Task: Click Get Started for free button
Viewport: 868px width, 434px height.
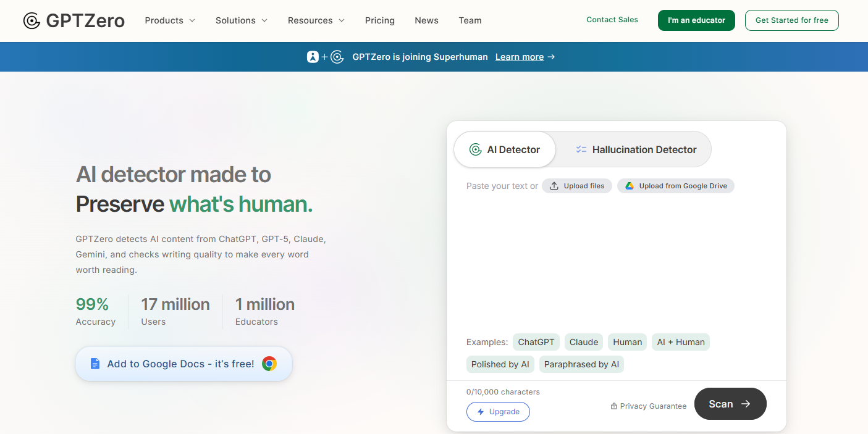Action: pos(792,20)
